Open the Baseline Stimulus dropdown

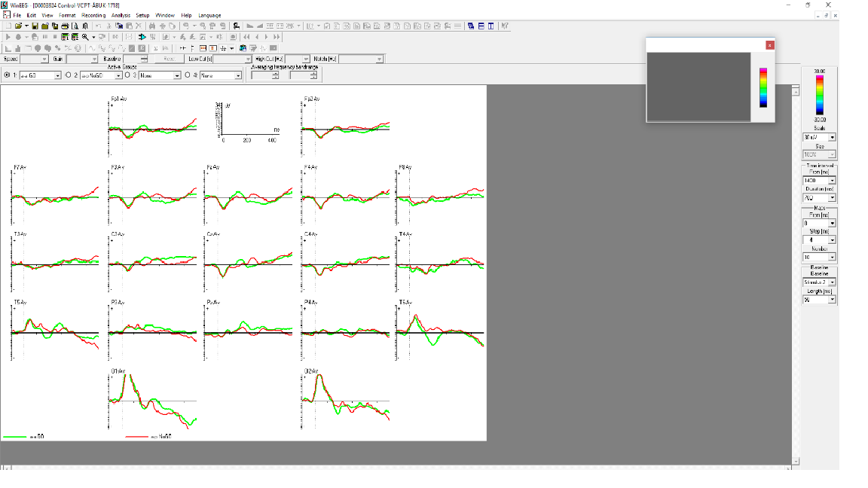pyautogui.click(x=832, y=282)
